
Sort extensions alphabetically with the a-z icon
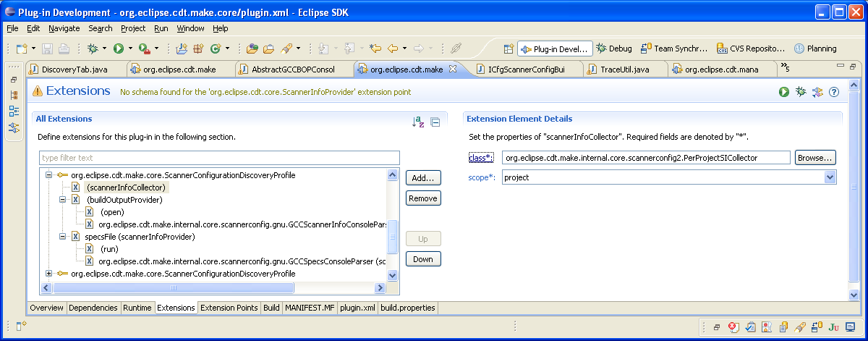pos(417,122)
